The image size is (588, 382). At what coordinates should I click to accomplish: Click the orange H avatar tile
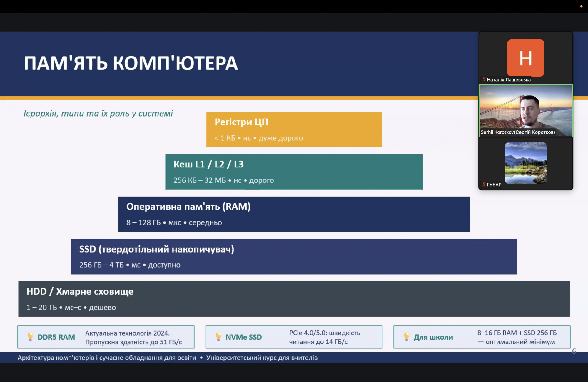(x=525, y=58)
